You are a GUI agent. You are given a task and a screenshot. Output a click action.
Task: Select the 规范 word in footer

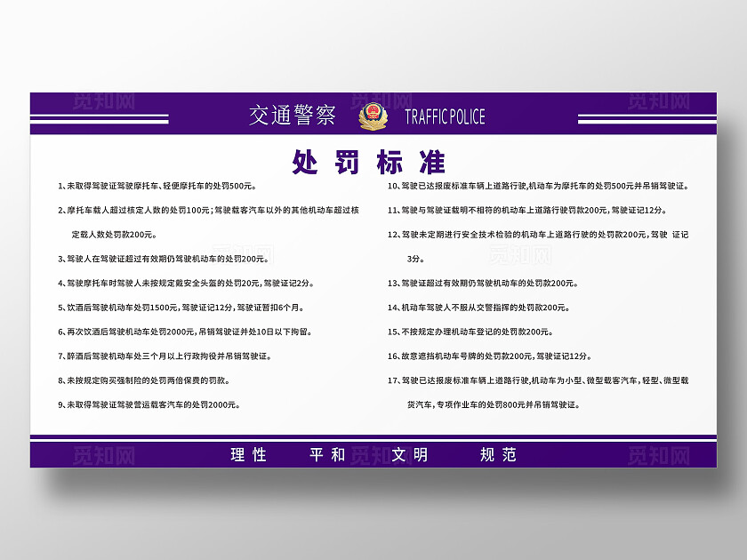tap(498, 454)
